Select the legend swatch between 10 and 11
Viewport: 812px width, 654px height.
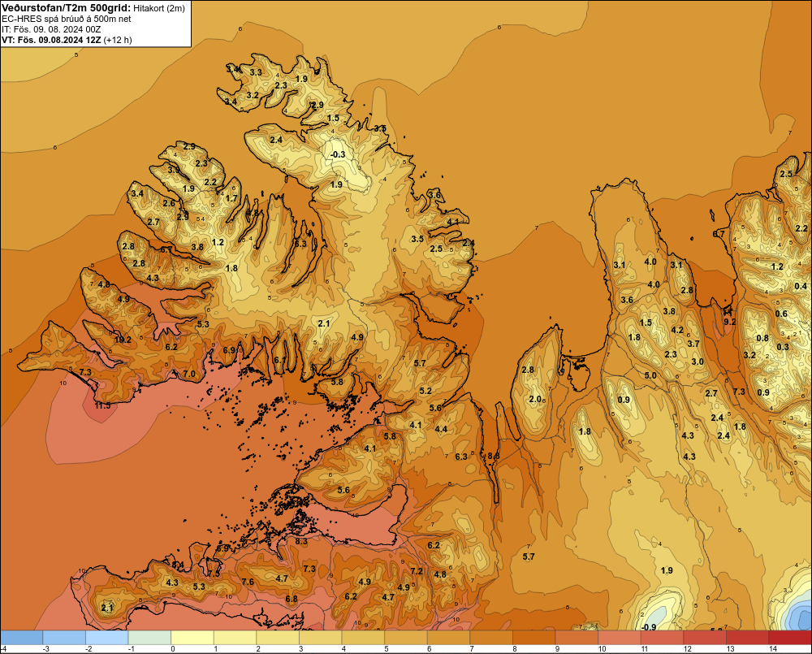pyautogui.click(x=620, y=638)
